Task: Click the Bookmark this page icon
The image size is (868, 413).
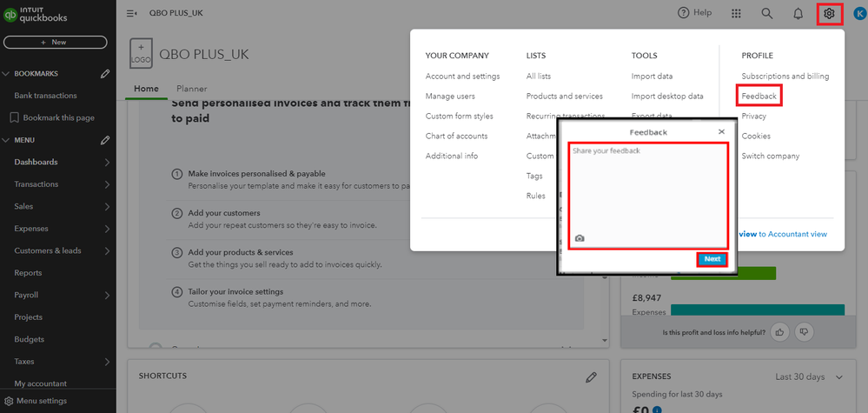Action: click(14, 118)
